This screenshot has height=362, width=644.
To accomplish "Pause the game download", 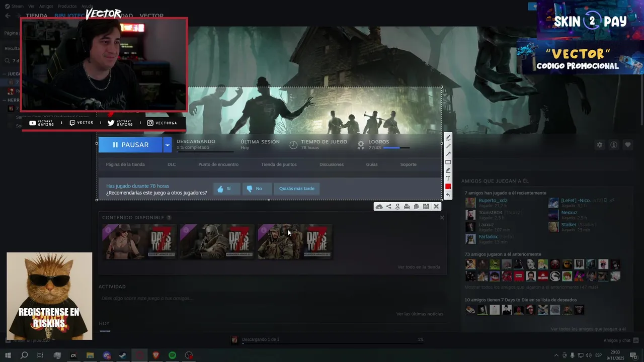I will pyautogui.click(x=130, y=145).
